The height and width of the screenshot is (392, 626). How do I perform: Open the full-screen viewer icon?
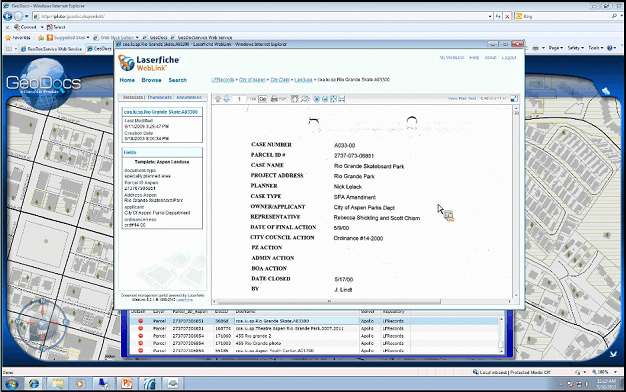point(514,99)
